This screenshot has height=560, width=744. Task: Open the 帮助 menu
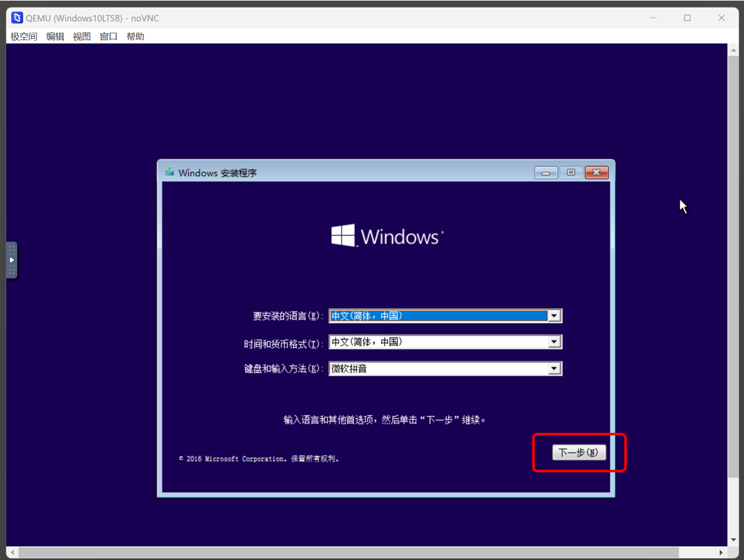(135, 36)
